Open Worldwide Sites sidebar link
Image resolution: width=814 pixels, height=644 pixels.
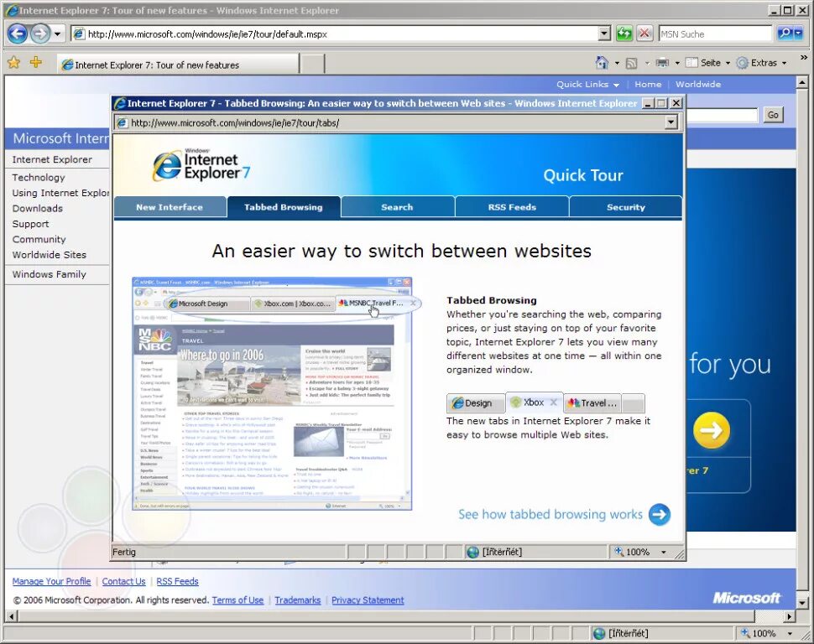50,255
